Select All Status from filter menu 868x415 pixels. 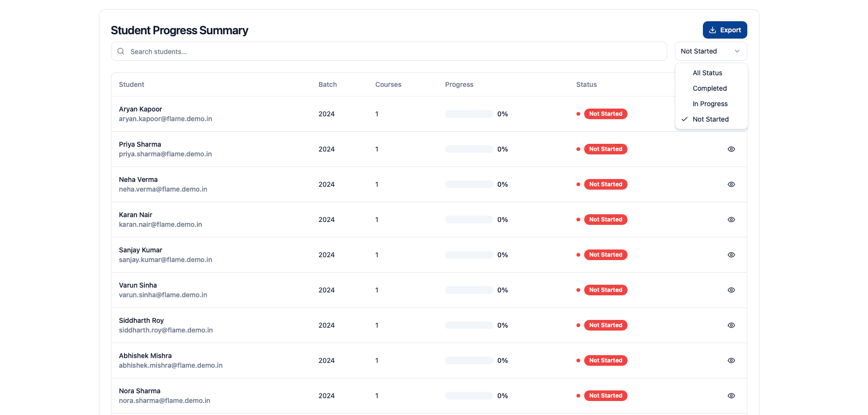coord(711,73)
